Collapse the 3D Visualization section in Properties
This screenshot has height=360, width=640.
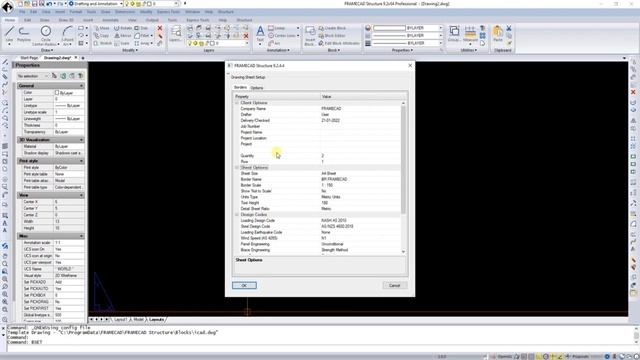(x=82, y=140)
